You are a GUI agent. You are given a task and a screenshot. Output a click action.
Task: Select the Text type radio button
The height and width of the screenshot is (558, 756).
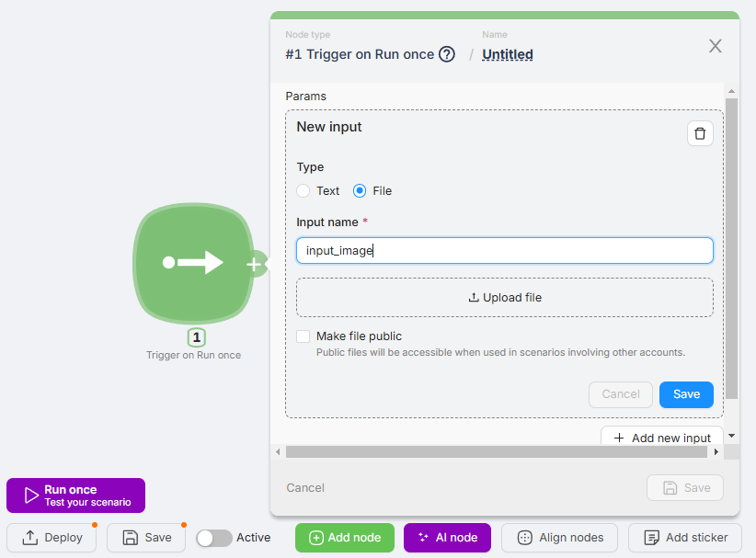coord(304,191)
